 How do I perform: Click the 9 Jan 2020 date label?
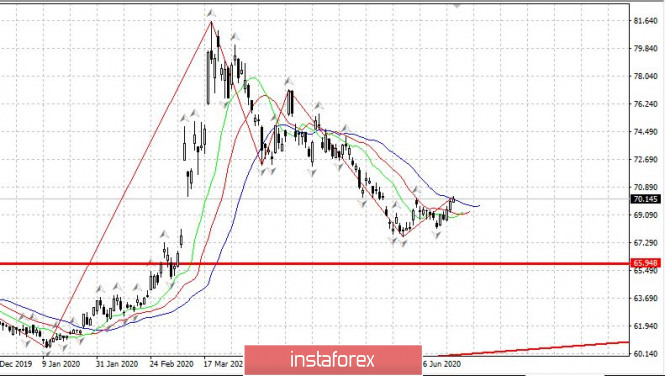coord(61,364)
